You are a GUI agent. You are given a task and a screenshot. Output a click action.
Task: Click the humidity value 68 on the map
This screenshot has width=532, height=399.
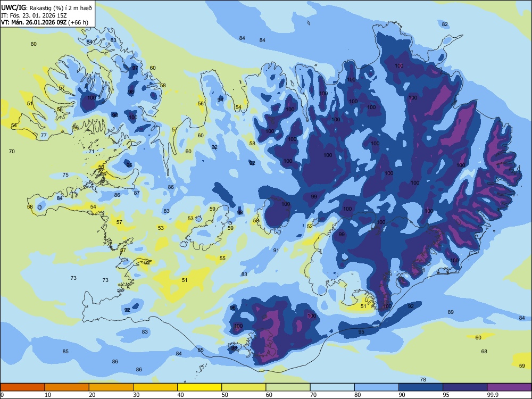click(x=484, y=351)
